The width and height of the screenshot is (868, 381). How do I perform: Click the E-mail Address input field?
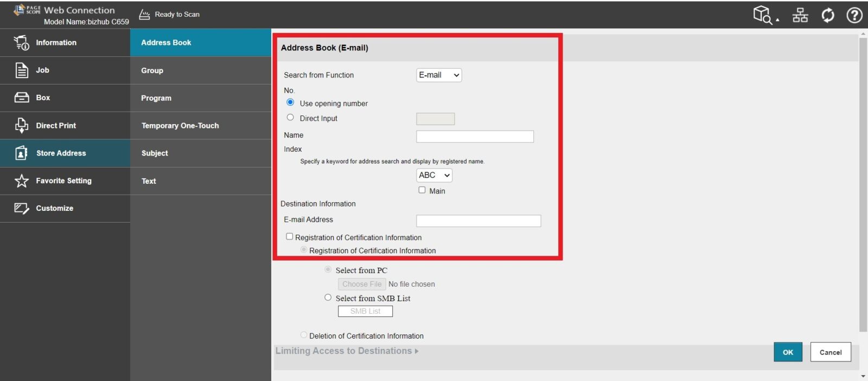coord(478,221)
